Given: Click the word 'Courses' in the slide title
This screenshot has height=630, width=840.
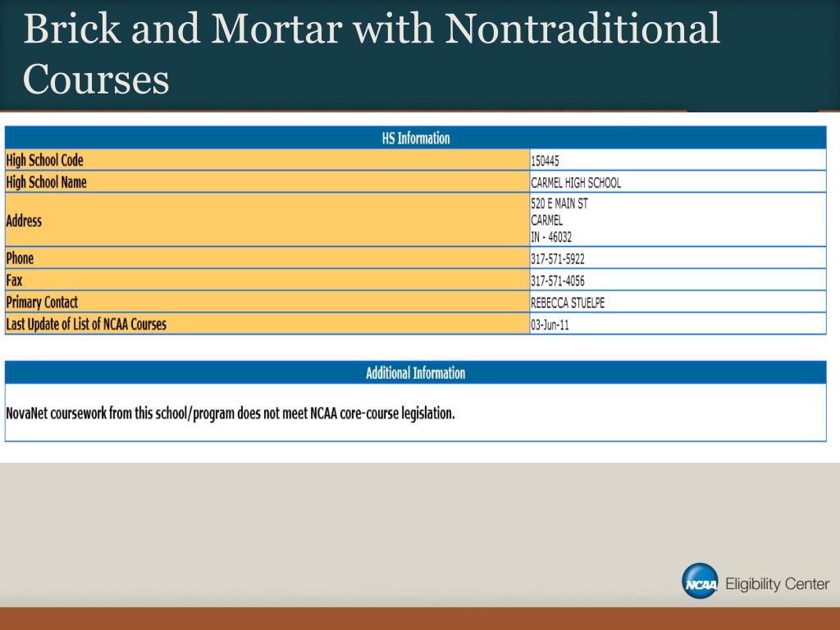Looking at the screenshot, I should pos(96,80).
